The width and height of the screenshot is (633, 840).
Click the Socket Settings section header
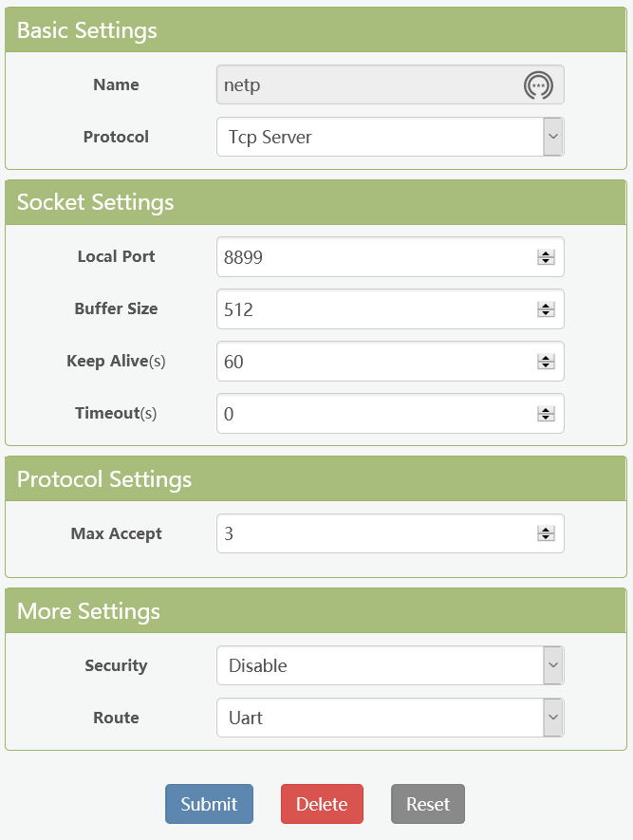pyautogui.click(x=316, y=202)
